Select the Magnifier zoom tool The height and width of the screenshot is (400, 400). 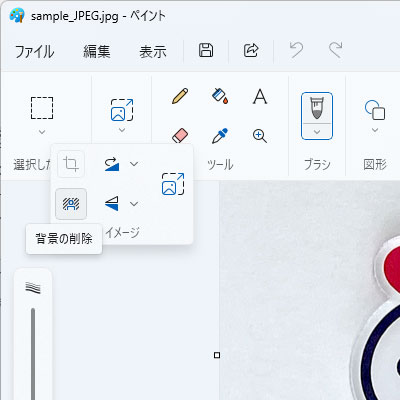[260, 136]
